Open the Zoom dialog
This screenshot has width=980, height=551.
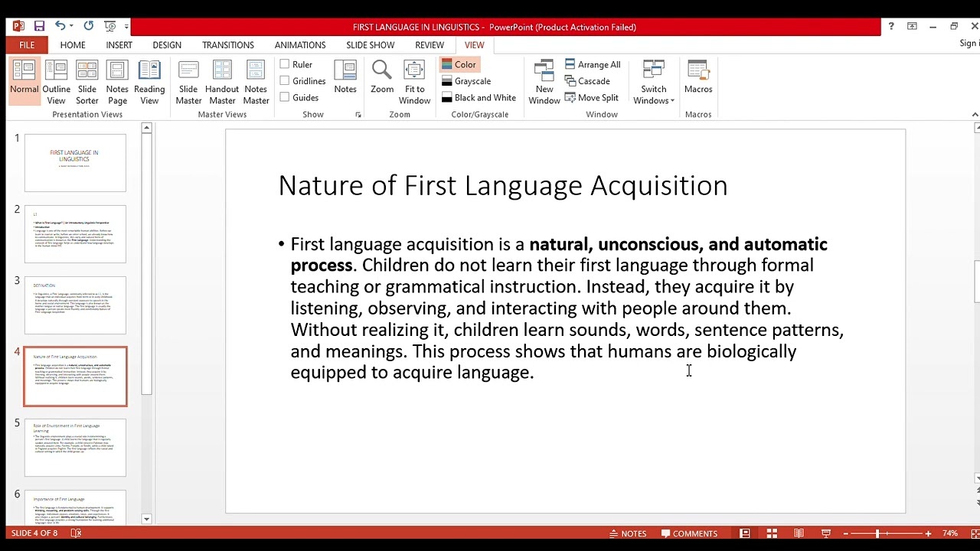pyautogui.click(x=382, y=77)
